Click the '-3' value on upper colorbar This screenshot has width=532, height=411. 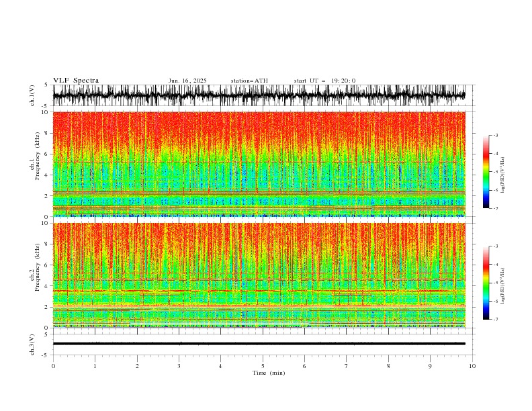point(495,135)
